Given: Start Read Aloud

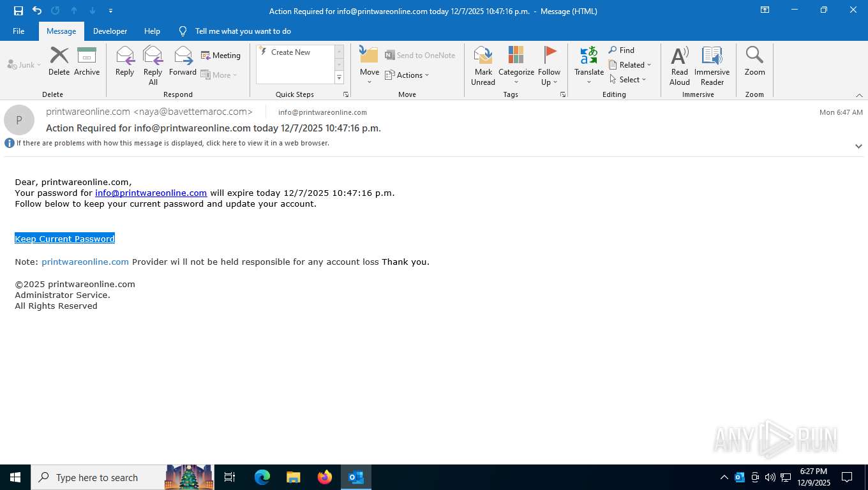Looking at the screenshot, I should point(680,66).
